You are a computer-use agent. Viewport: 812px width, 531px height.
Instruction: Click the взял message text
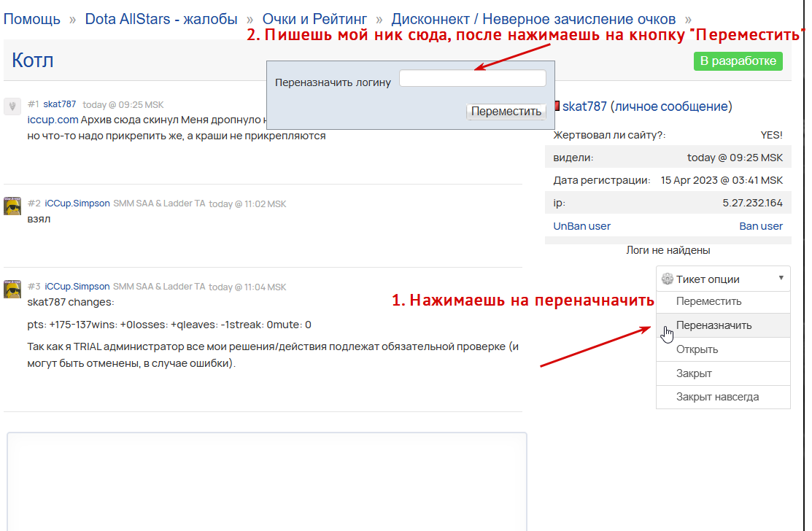[x=39, y=219]
